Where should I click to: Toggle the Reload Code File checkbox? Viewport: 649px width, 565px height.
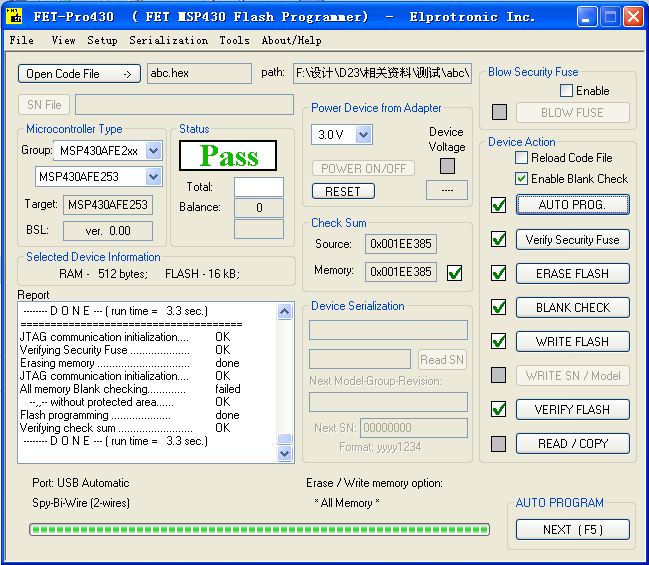(522, 157)
